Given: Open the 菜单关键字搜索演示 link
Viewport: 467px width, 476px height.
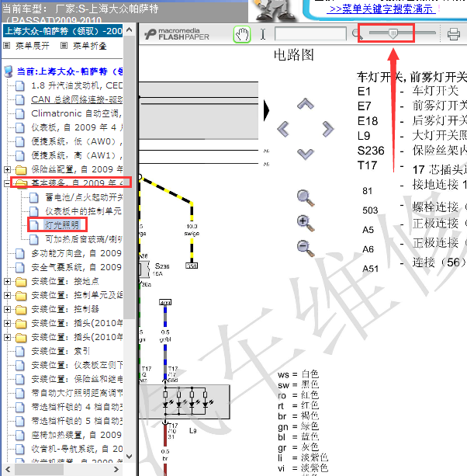Looking at the screenshot, I should pyautogui.click(x=381, y=9).
